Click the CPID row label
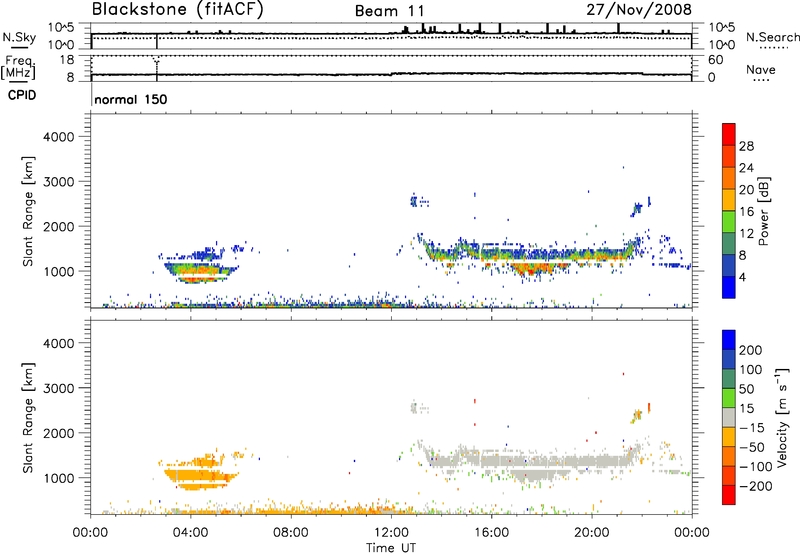The image size is (800, 554). click(21, 95)
